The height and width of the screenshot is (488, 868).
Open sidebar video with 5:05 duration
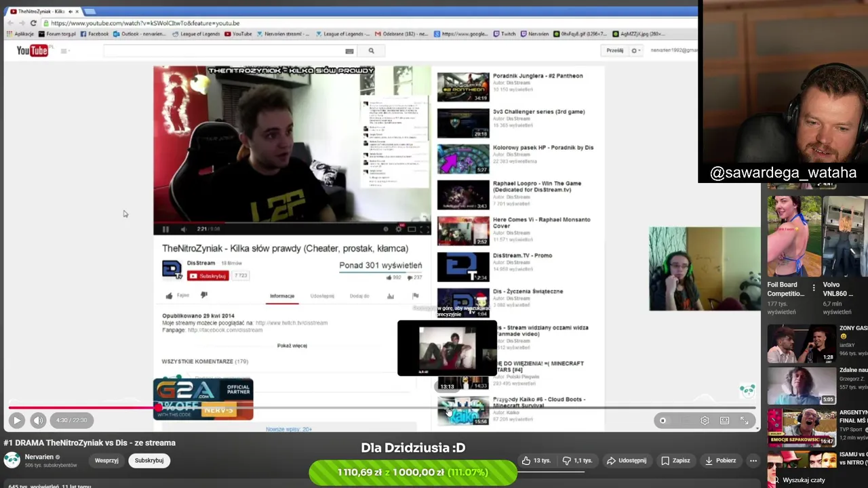(802, 386)
